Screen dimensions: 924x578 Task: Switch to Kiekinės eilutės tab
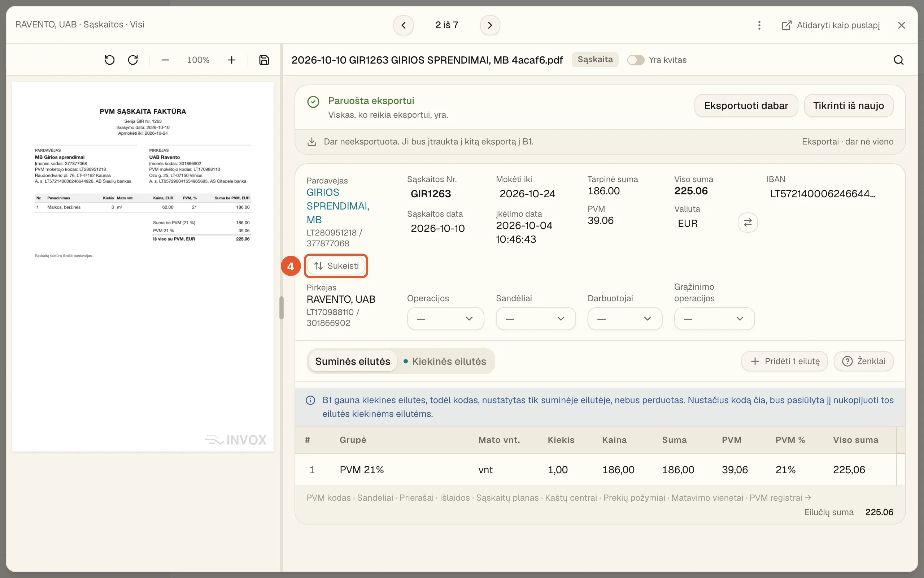point(445,361)
